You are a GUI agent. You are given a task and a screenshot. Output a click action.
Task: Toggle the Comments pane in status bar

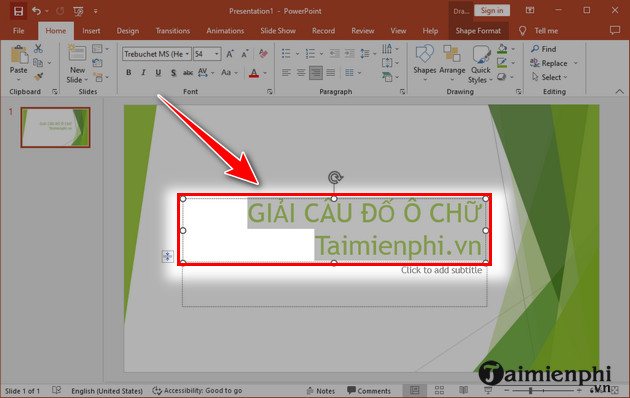coord(369,390)
